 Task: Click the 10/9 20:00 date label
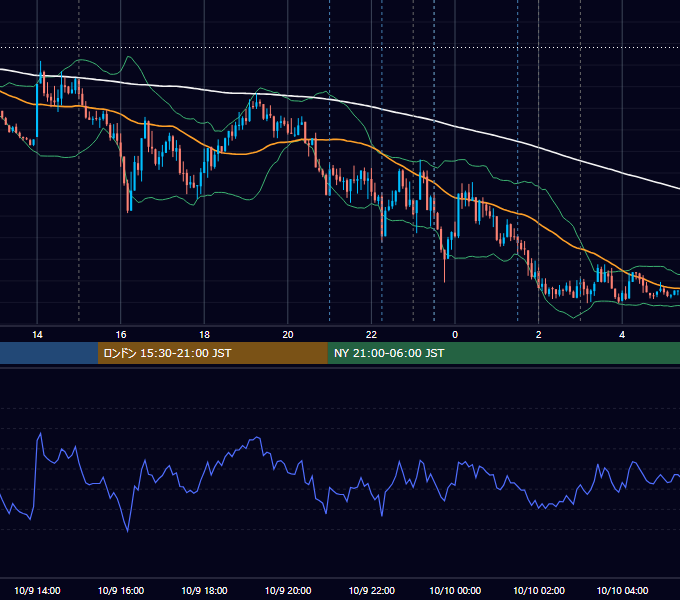tap(288, 590)
